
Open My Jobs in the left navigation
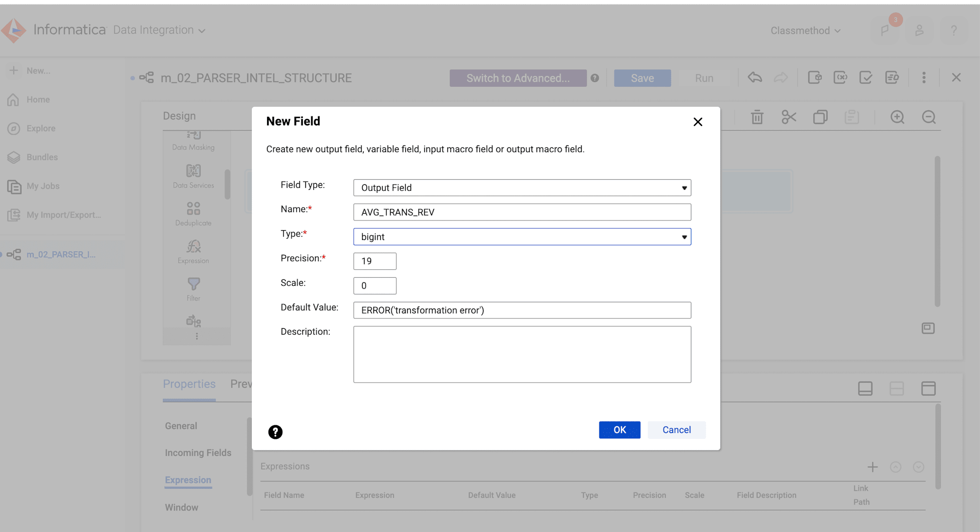(34, 186)
